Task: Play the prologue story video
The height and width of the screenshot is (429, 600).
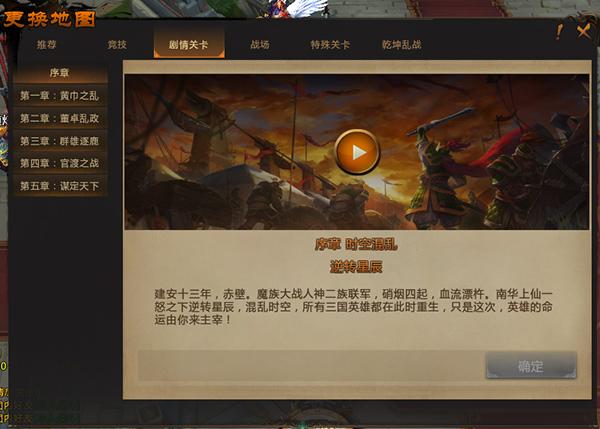Action: 357,152
